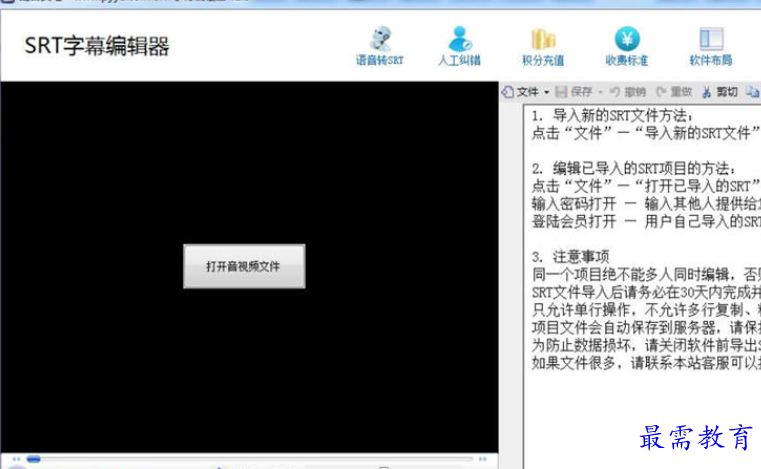Click the '3. 注意事项' heading
The height and width of the screenshot is (469, 761).
tap(570, 256)
